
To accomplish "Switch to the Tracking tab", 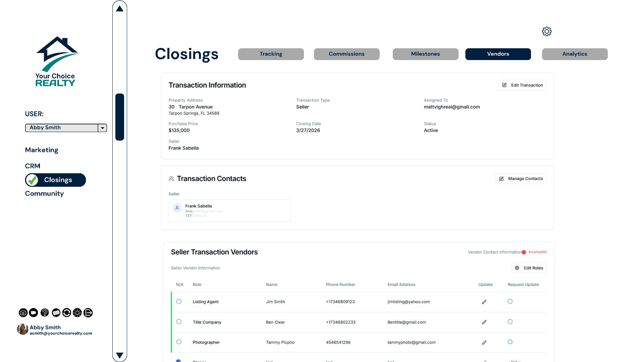I will (x=271, y=54).
